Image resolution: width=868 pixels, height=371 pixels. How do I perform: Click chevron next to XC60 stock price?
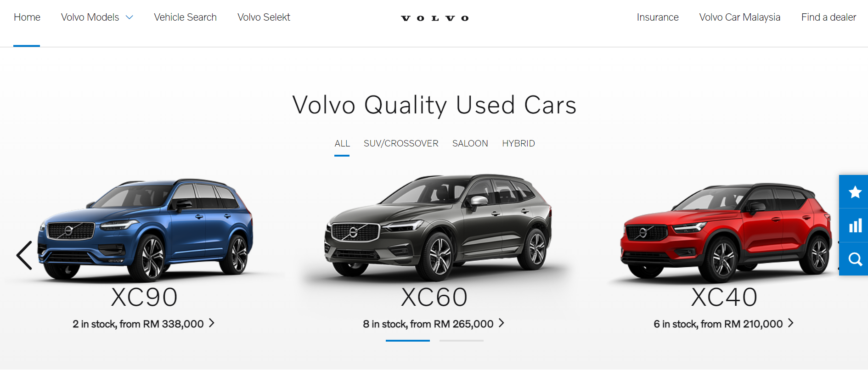click(502, 323)
